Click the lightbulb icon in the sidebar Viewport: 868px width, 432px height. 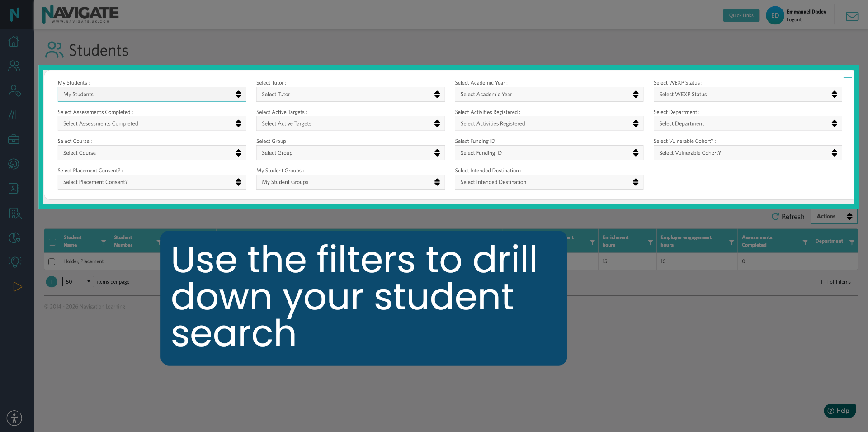coord(14,261)
